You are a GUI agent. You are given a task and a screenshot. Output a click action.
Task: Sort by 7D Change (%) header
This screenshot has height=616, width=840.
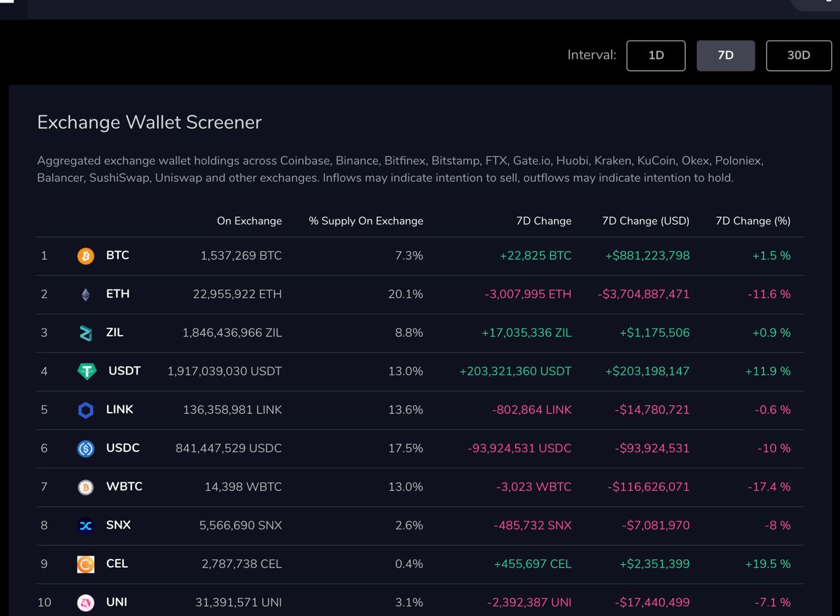click(x=753, y=221)
